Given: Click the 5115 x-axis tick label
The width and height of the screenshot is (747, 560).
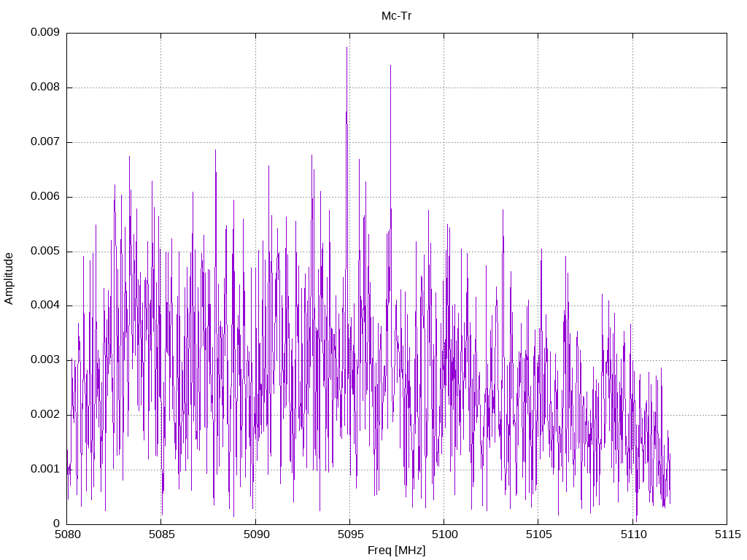Looking at the screenshot, I should tap(727, 534).
